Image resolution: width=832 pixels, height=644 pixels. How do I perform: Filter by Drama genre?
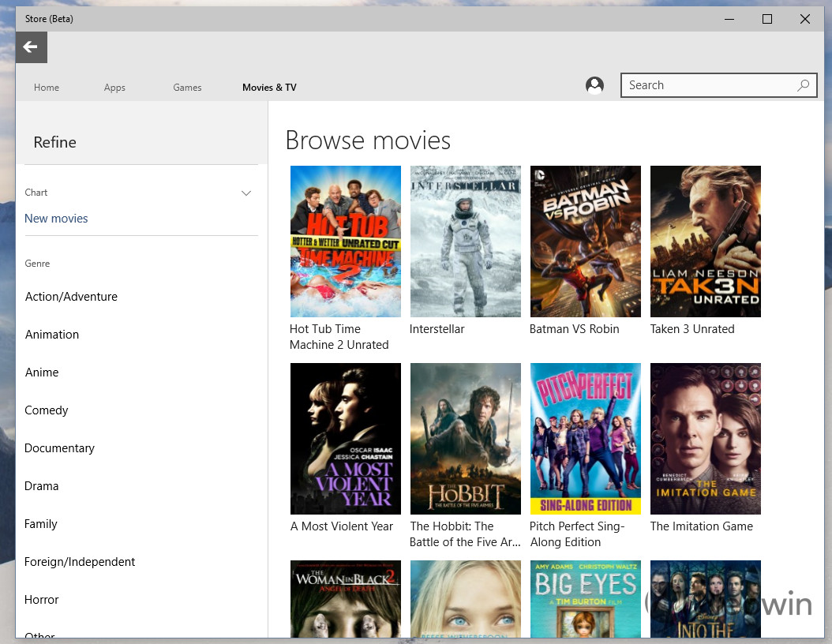[41, 486]
